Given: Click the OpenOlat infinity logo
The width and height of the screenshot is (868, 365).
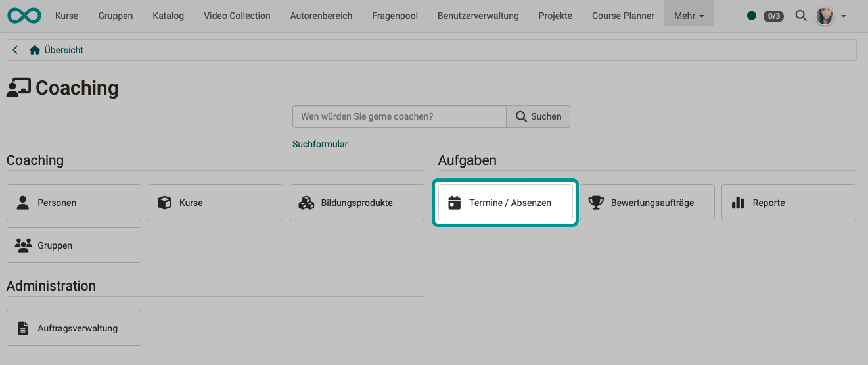Looking at the screenshot, I should (24, 15).
